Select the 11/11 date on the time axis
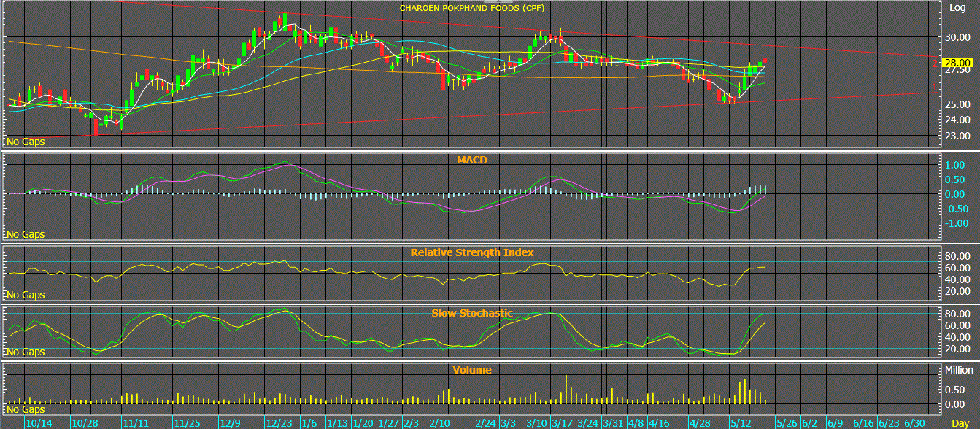 (136, 423)
